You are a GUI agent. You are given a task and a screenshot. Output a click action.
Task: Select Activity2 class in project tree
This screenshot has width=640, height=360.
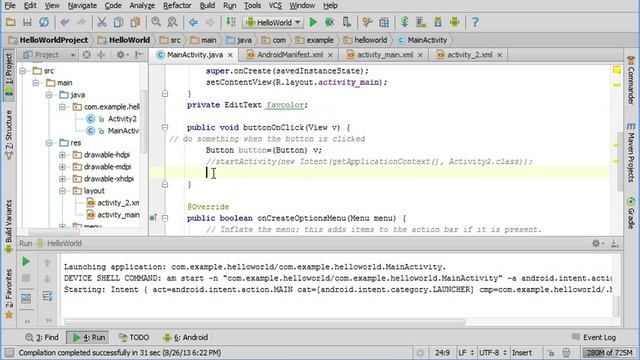pos(122,119)
